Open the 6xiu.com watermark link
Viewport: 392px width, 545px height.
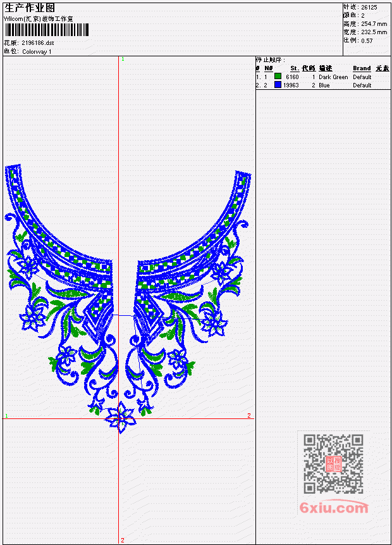334,508
